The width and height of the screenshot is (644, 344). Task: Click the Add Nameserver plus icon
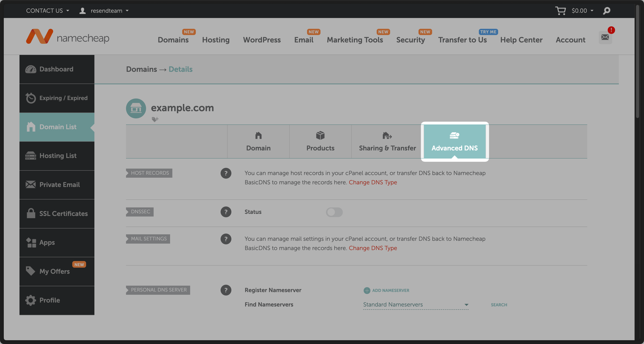click(x=367, y=290)
